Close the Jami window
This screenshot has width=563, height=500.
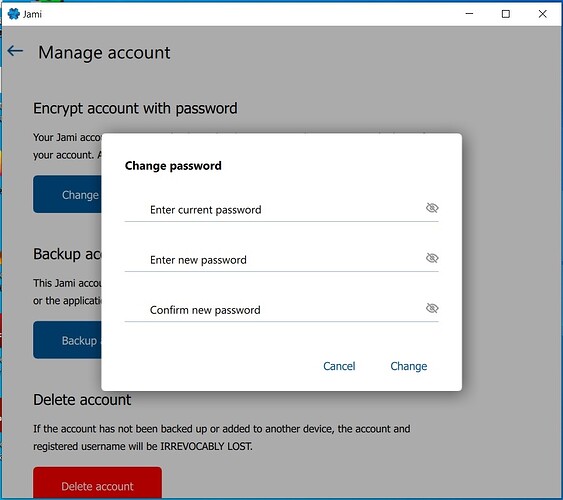[x=543, y=14]
